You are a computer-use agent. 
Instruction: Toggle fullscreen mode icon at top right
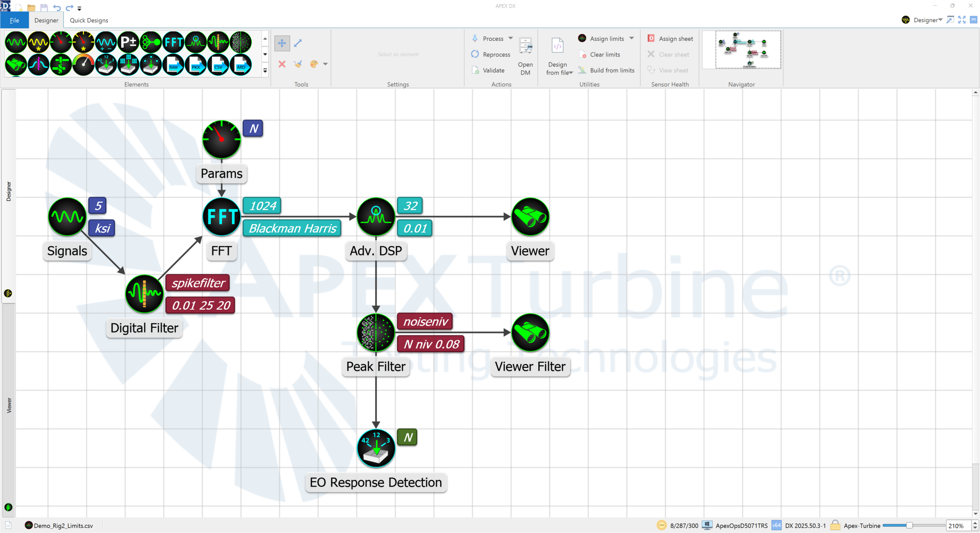pyautogui.click(x=962, y=20)
